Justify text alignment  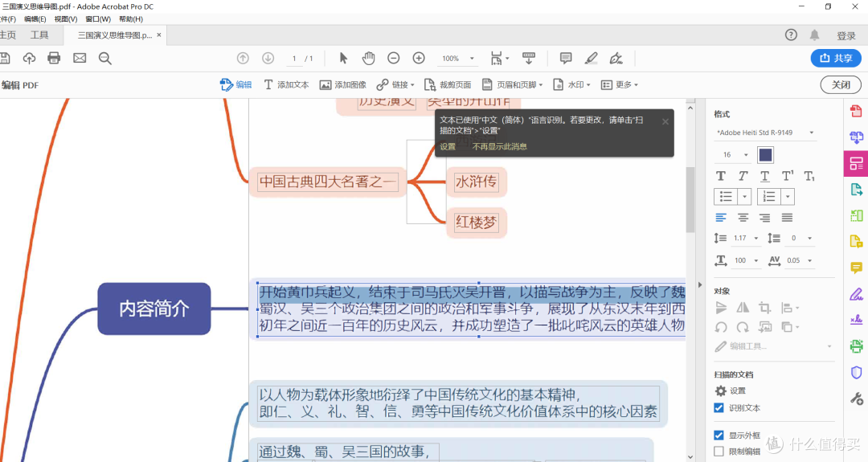click(x=787, y=218)
